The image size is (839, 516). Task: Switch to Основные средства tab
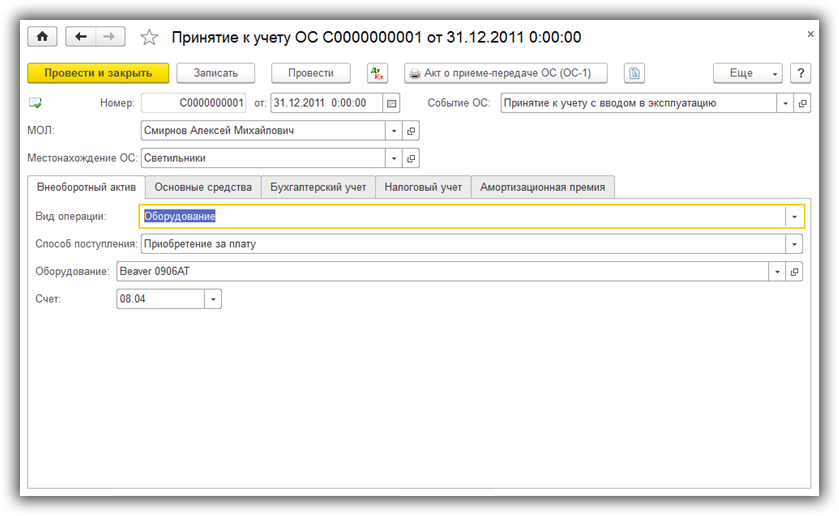click(203, 187)
